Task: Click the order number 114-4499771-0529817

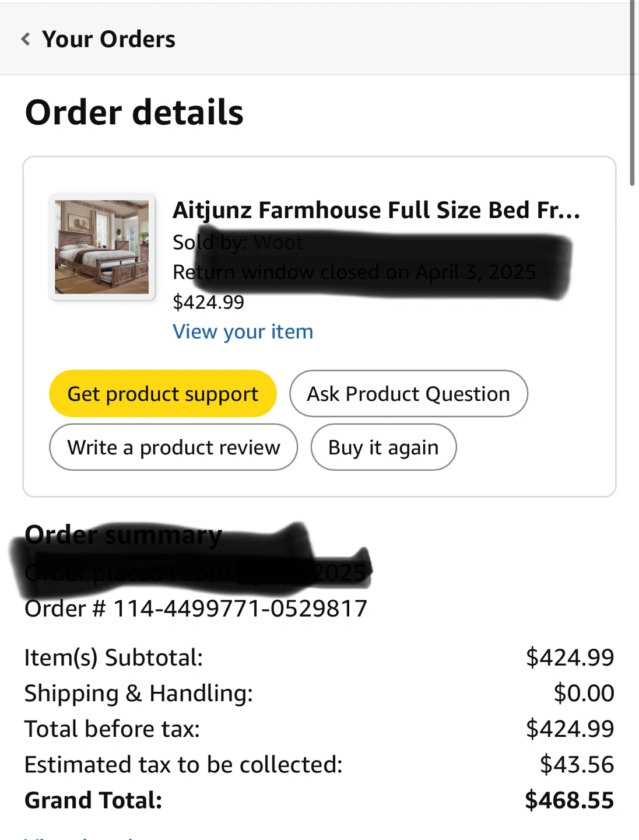Action: (x=240, y=608)
